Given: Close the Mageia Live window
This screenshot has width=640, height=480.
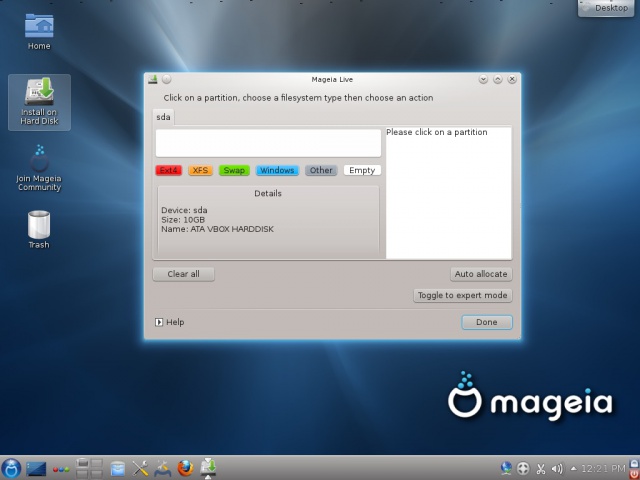Looking at the screenshot, I should point(512,79).
